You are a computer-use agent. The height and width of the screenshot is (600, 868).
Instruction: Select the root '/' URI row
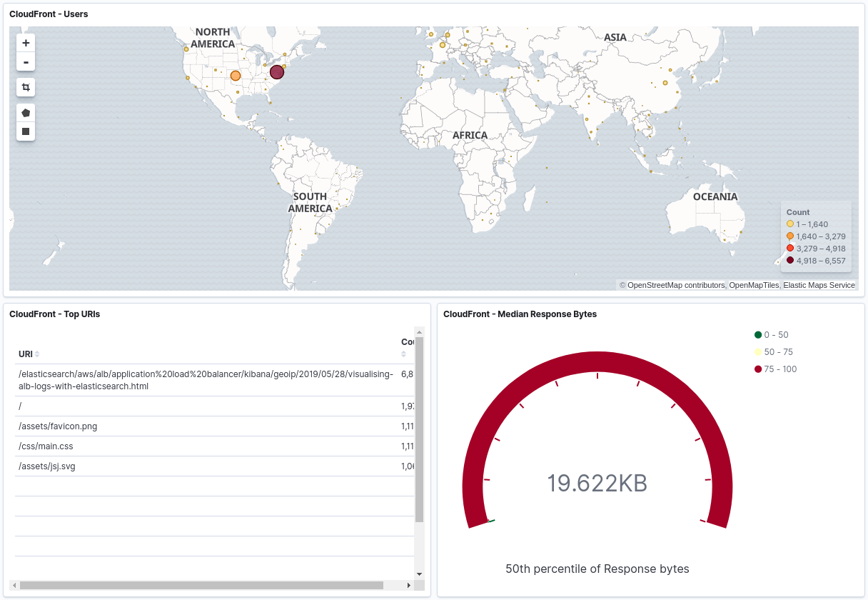(214, 406)
